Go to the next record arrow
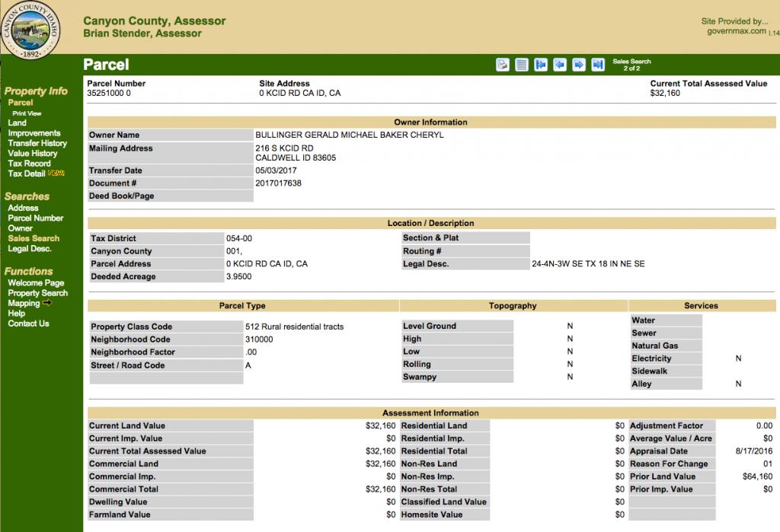Image resolution: width=780 pixels, height=532 pixels. tap(578, 65)
